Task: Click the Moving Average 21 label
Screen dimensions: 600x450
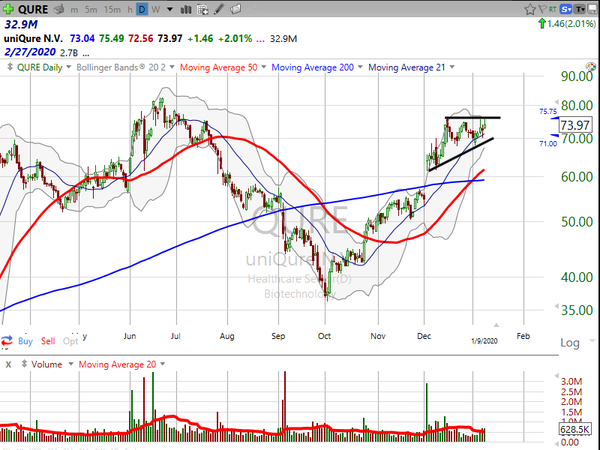Action: coord(407,67)
